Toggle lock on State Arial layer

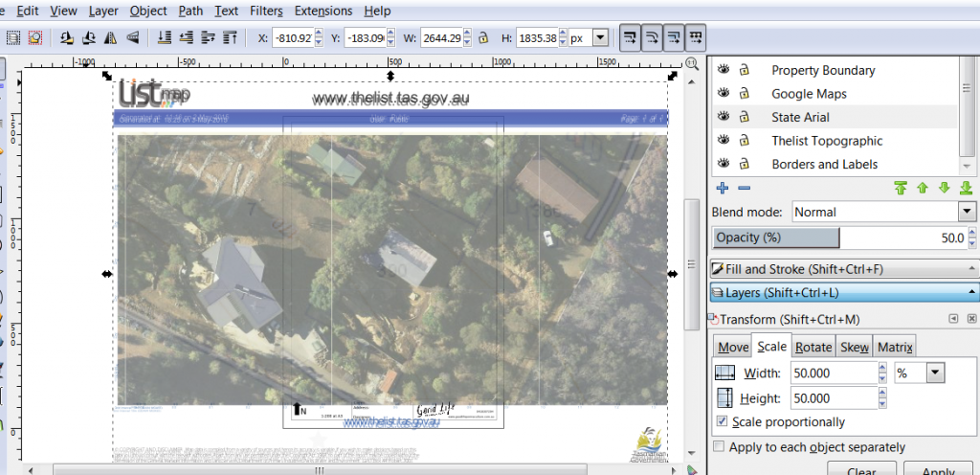(744, 117)
